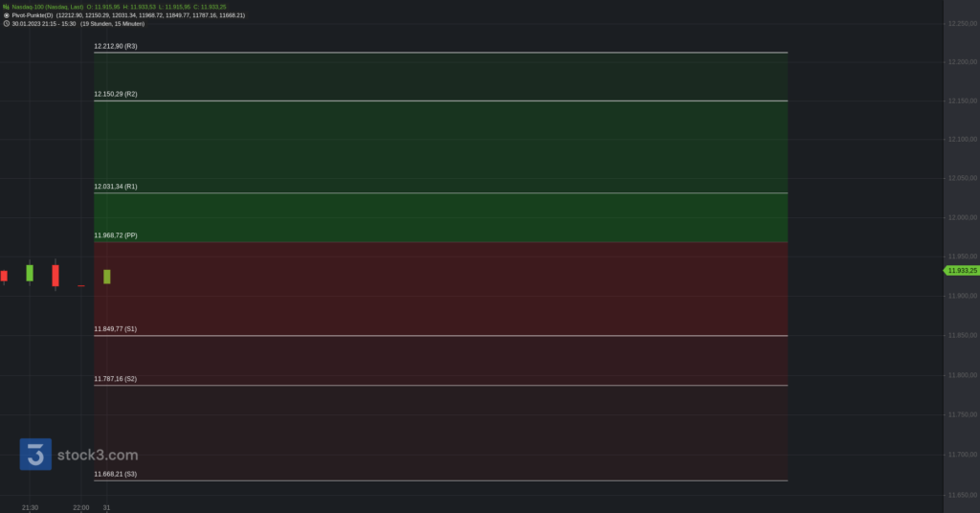Click the 21:30 time axis label
Viewport: 980px width, 513px height.
click(30, 507)
